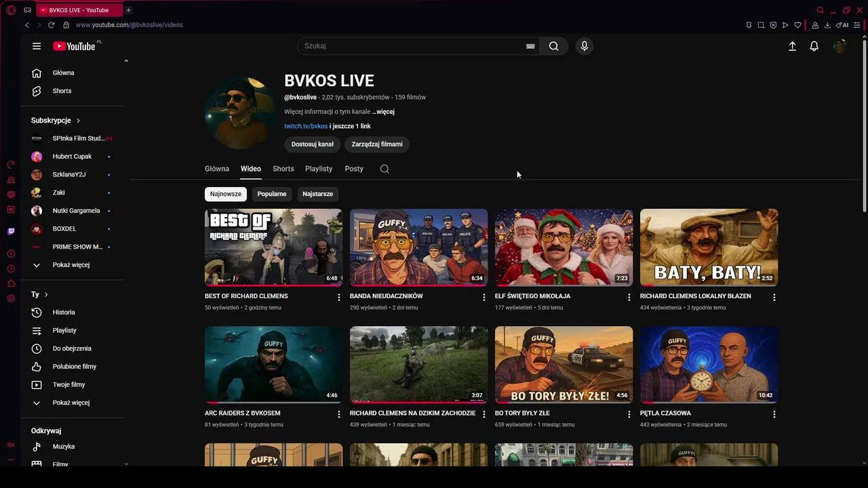
Task: Open options for ELF ŚWIĘTEGO MIKOŁAJA video
Action: click(x=629, y=298)
